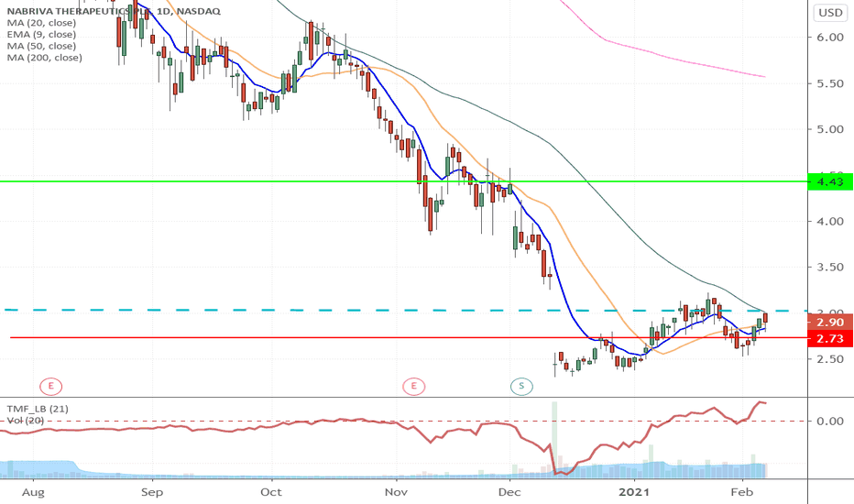Select the EMA (9, close) indicator label
Screen dimensions: 854x504
tap(41, 34)
